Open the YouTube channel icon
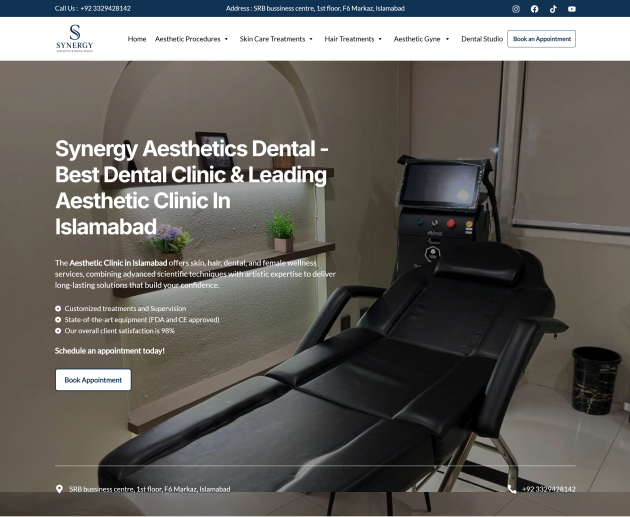This screenshot has width=630, height=517. (572, 8)
